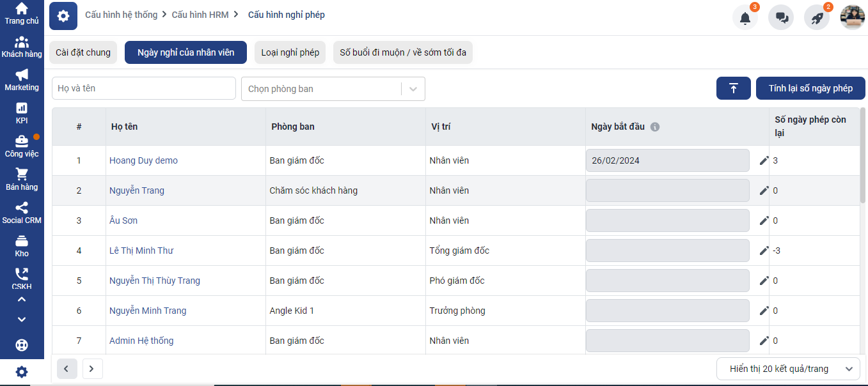Open the Khách hàng sidebar module
Image resolution: width=868 pixels, height=386 pixels.
click(x=22, y=47)
